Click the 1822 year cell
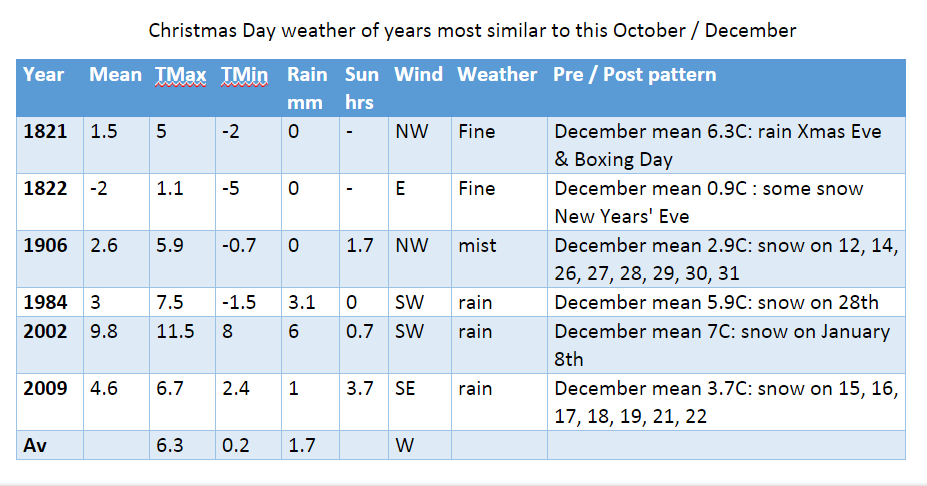This screenshot has width=927, height=486. [x=45, y=188]
